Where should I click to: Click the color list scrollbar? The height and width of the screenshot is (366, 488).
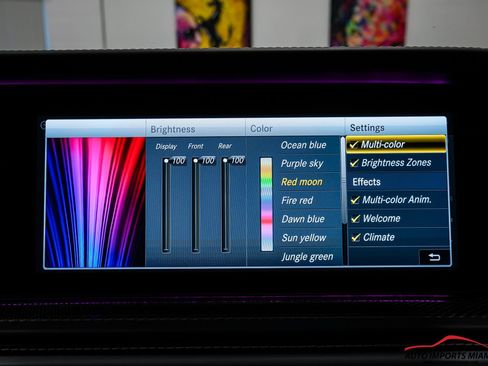point(343,180)
